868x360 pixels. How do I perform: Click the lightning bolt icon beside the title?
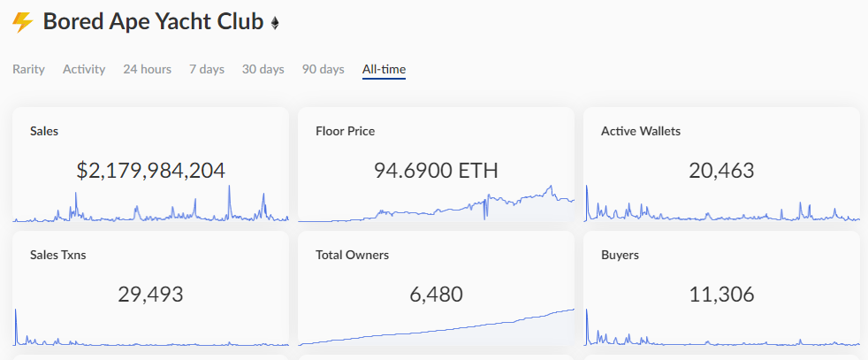[x=23, y=22]
